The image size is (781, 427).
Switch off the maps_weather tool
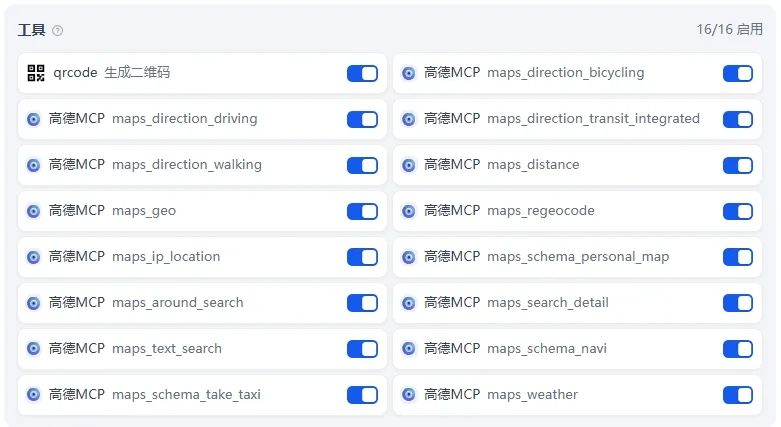click(738, 395)
